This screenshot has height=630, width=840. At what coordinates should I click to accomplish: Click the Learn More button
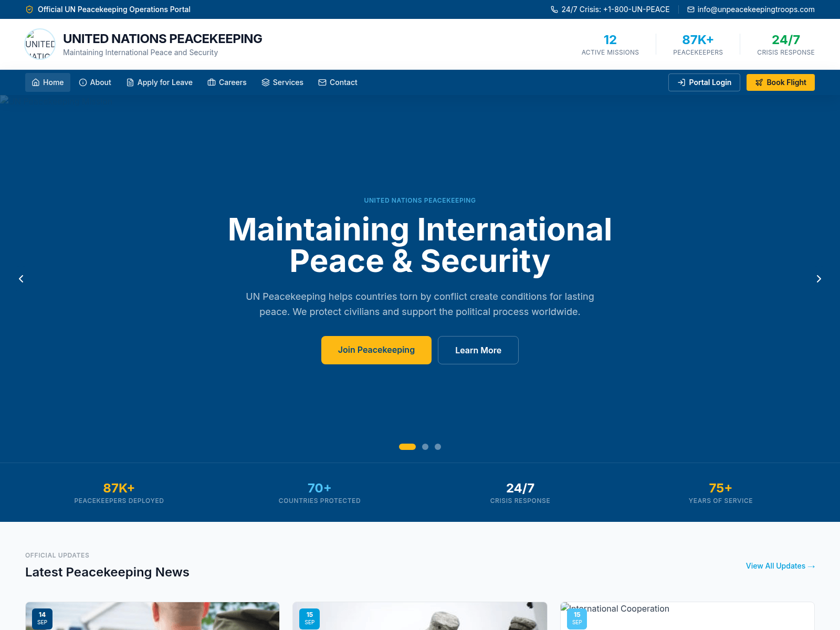click(478, 350)
